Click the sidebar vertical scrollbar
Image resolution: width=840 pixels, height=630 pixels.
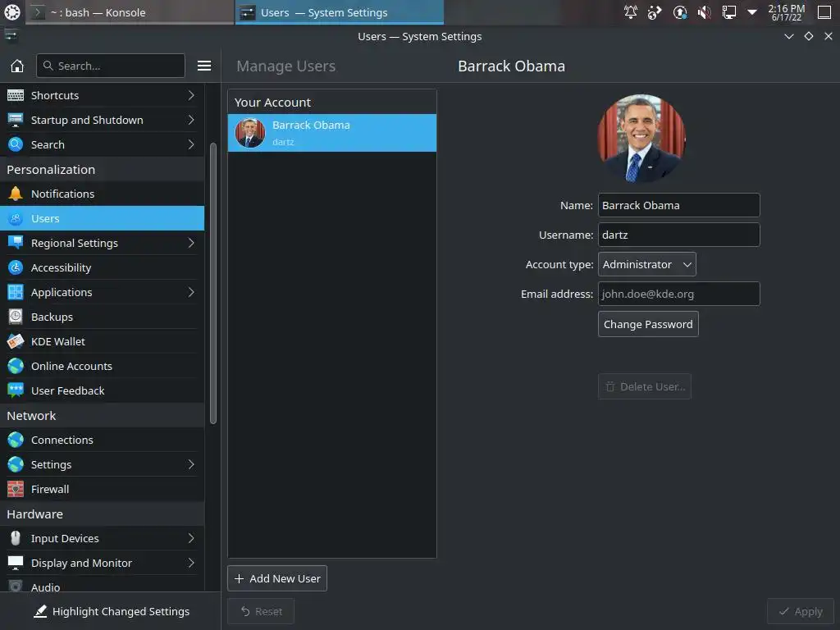click(213, 283)
